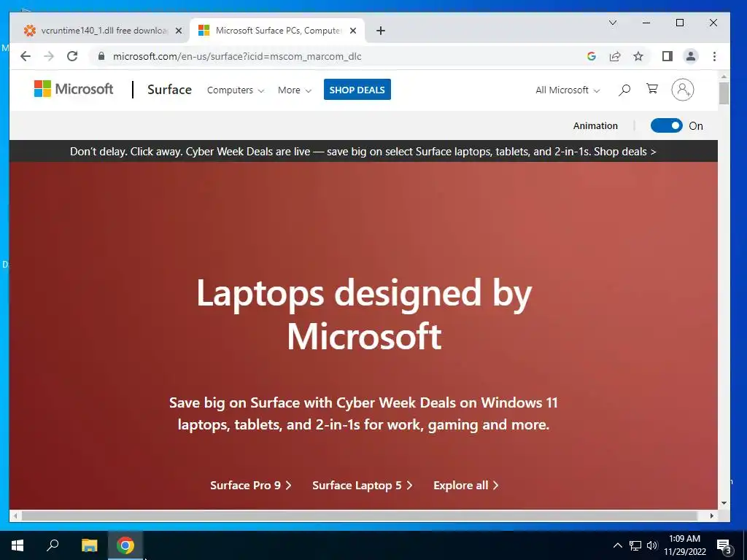Click the address bar URL
Viewport: 747px width, 560px height.
coord(237,56)
